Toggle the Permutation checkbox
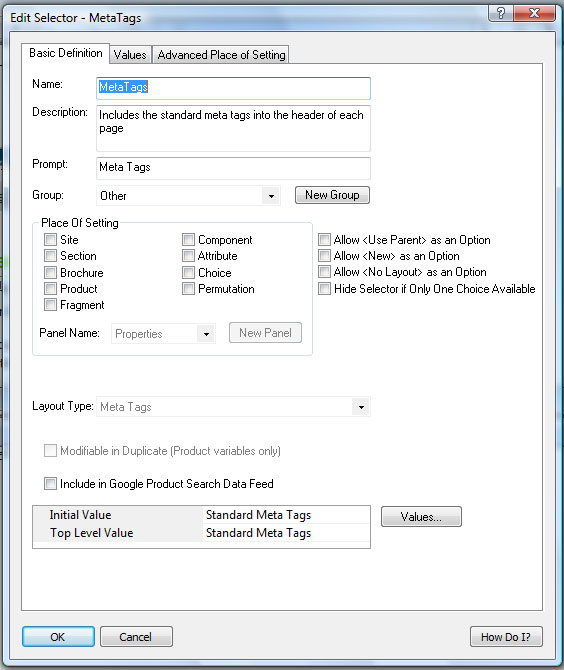The image size is (564, 670). tap(188, 289)
